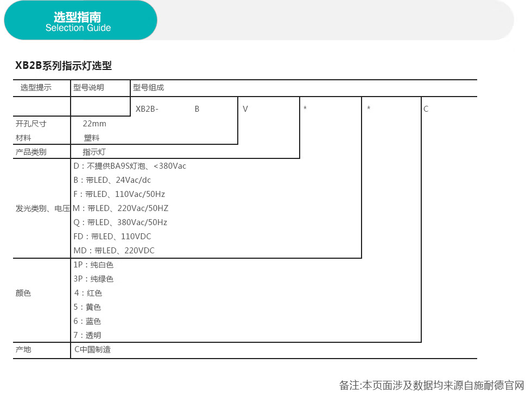This screenshot has height=396, width=532.
Task: Select the 颜色 row label
Action: click(23, 293)
